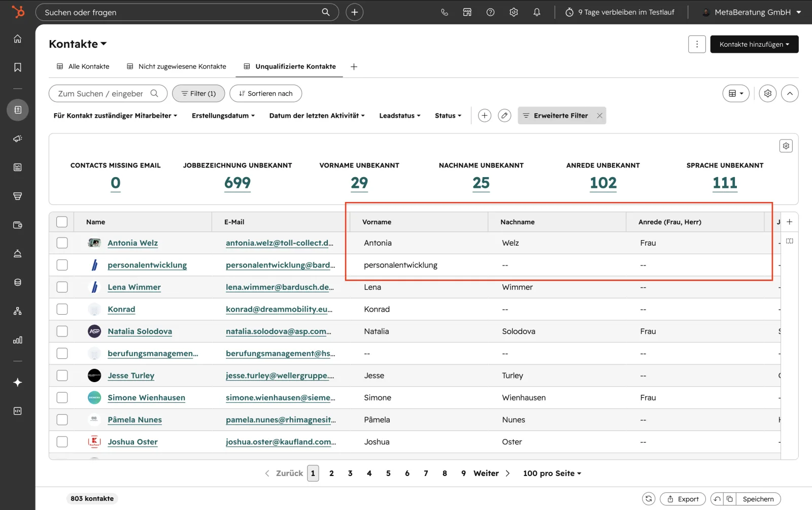Click the pencil edit filters icon
812x510 pixels.
pyautogui.click(x=504, y=116)
